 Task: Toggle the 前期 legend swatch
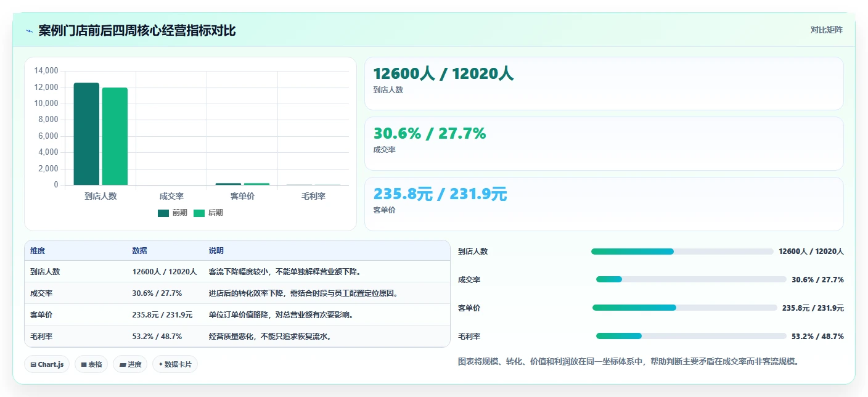click(163, 213)
